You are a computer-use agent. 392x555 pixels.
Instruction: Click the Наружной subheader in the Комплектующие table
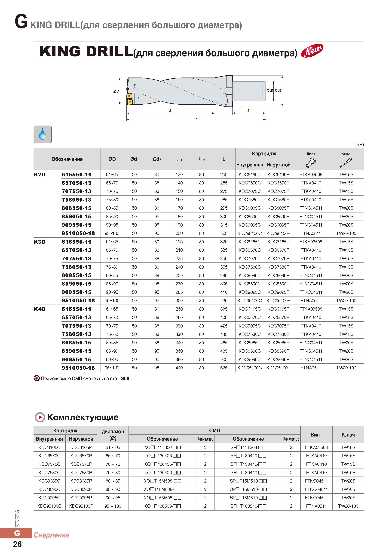(x=81, y=439)
